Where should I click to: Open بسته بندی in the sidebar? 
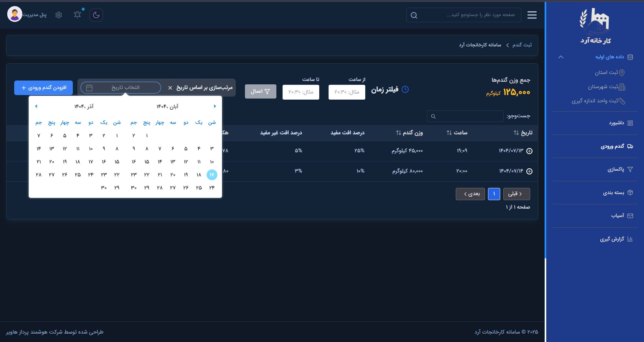618,192
